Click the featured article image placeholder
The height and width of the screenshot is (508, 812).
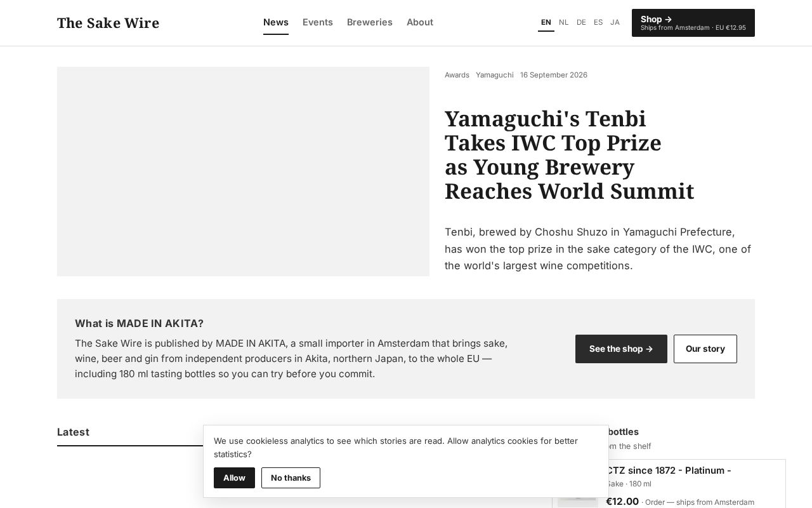(x=243, y=171)
